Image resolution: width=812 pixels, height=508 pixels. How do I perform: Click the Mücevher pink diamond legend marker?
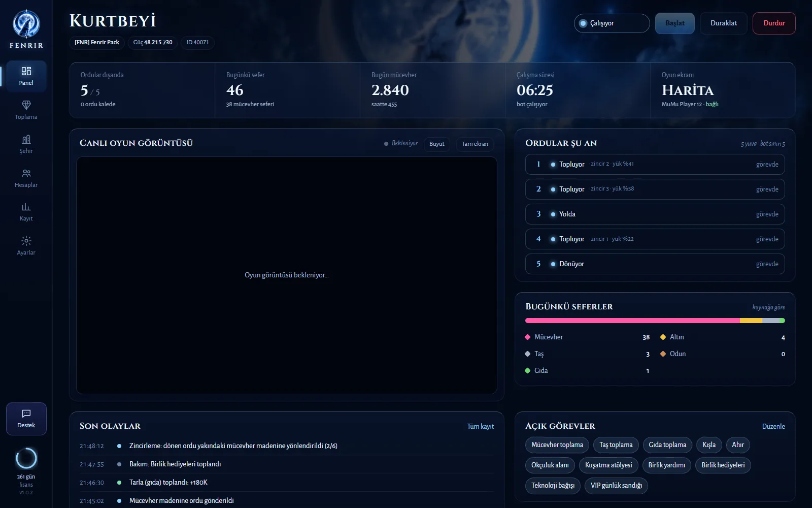(528, 337)
